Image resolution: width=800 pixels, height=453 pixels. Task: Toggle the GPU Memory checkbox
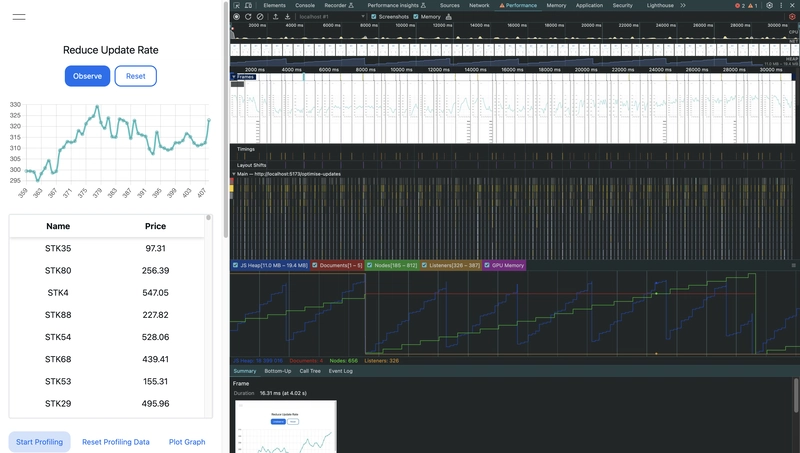488,265
